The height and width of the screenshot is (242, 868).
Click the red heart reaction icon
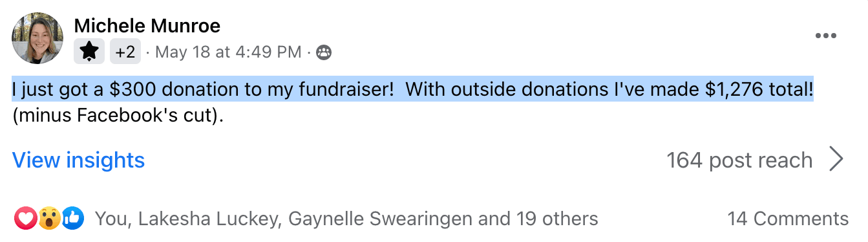pos(25,219)
